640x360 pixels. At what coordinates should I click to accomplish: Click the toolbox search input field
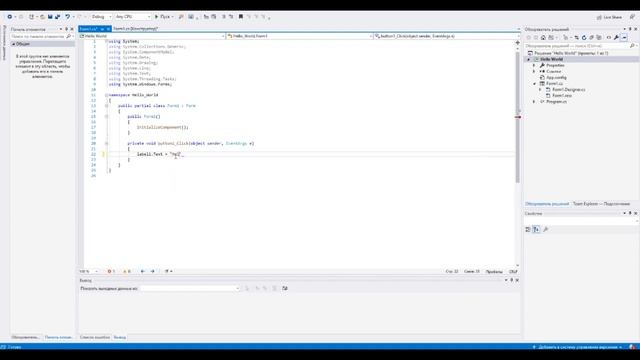38,36
